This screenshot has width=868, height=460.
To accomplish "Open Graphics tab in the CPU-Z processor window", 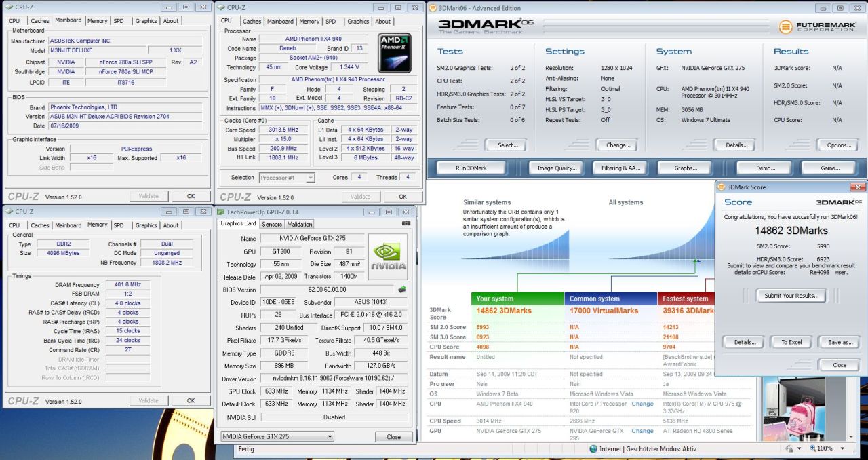I will [358, 22].
